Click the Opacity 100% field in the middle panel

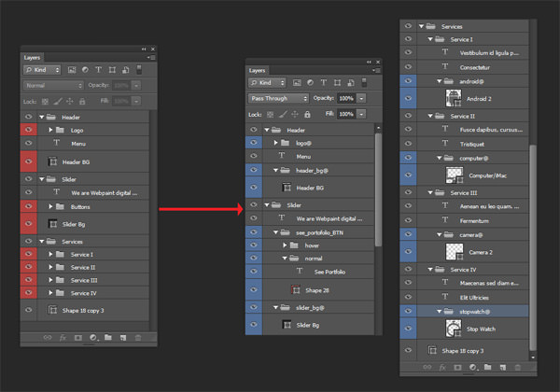[346, 97]
